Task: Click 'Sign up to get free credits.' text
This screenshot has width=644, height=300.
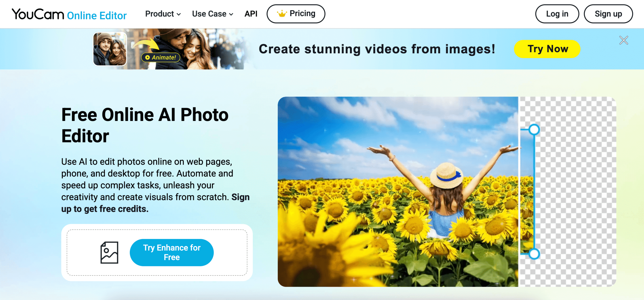Action: (x=155, y=203)
